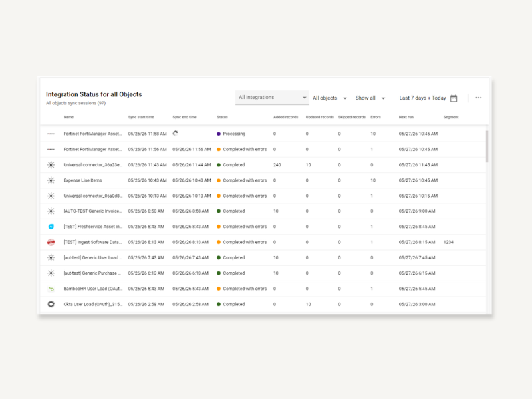Open the Expense Line Items session
This screenshot has height=399, width=532.
click(x=82, y=180)
